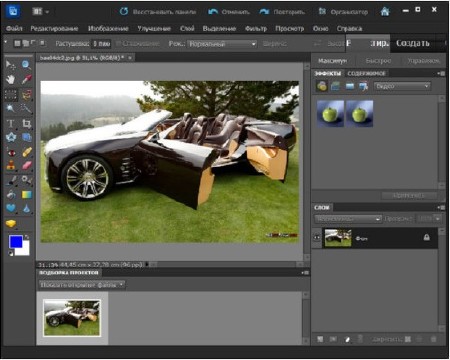450x360 pixels.
Task: Switch to the Содержимое tab
Action: (x=366, y=73)
